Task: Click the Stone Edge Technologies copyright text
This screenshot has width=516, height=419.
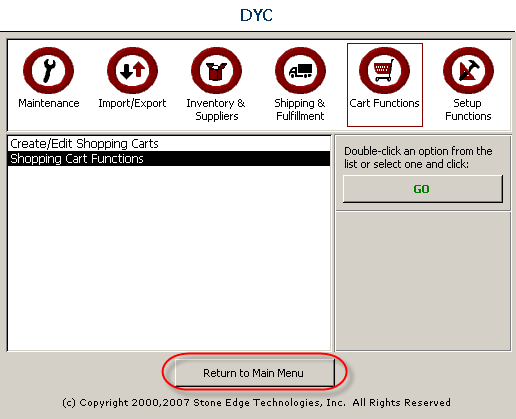Action: (x=256, y=403)
